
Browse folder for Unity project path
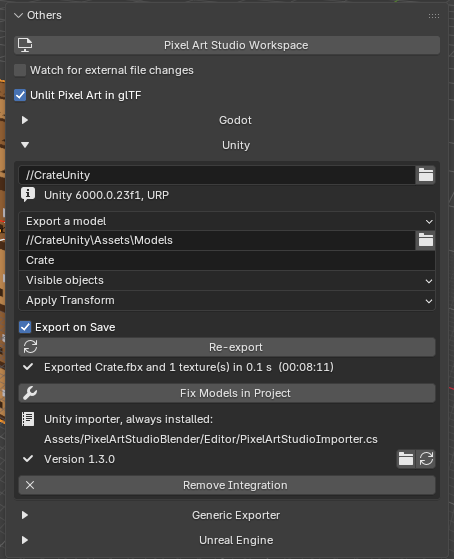click(426, 175)
